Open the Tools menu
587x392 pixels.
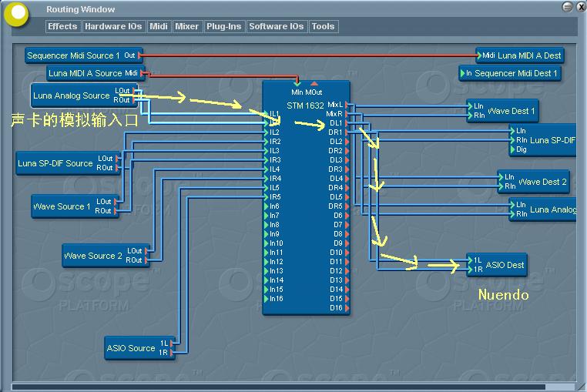(323, 26)
